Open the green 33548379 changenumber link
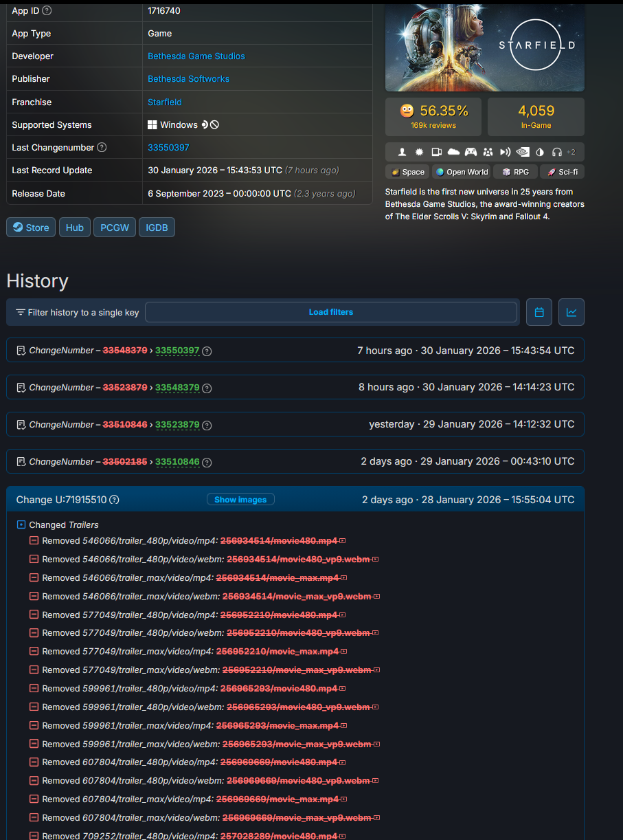The height and width of the screenshot is (840, 623). 177,388
